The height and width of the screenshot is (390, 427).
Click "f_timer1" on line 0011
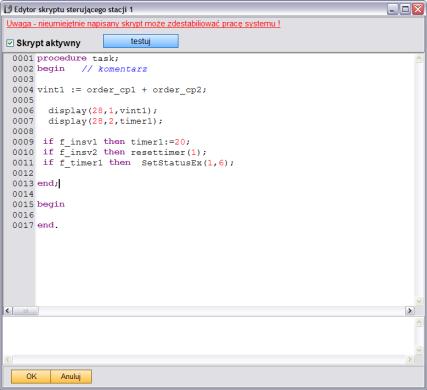[81, 163]
